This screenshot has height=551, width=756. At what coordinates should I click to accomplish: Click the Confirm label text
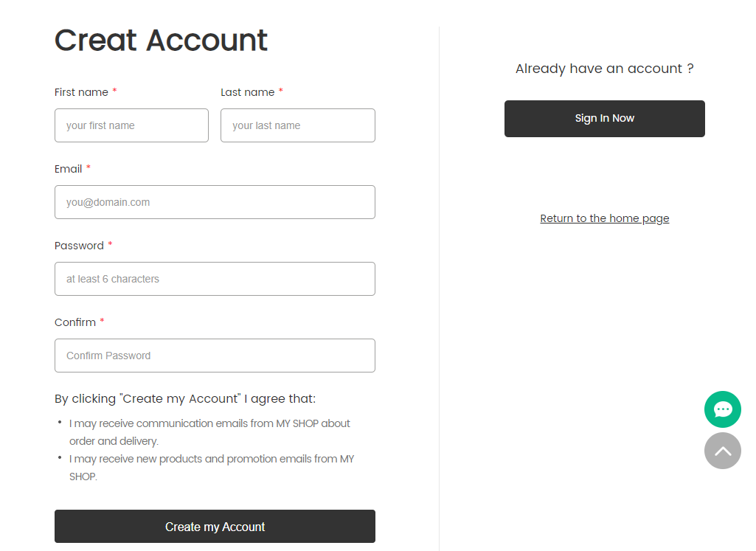click(75, 322)
